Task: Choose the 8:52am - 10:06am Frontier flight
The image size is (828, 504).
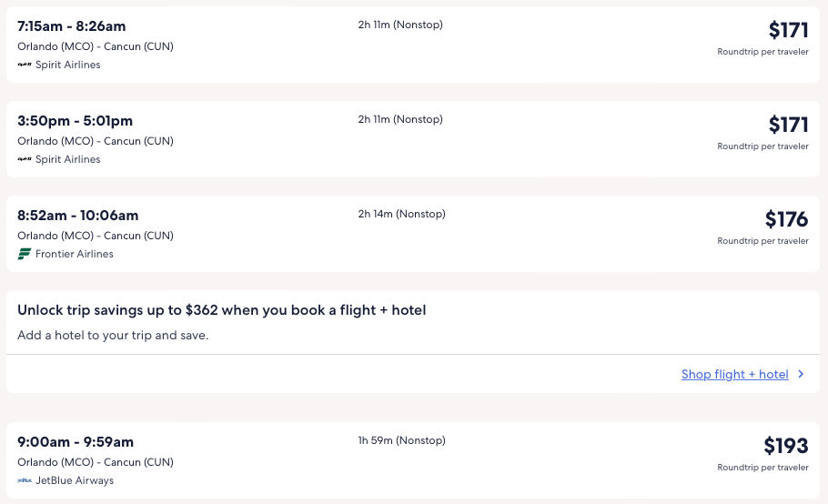Action: coord(77,216)
